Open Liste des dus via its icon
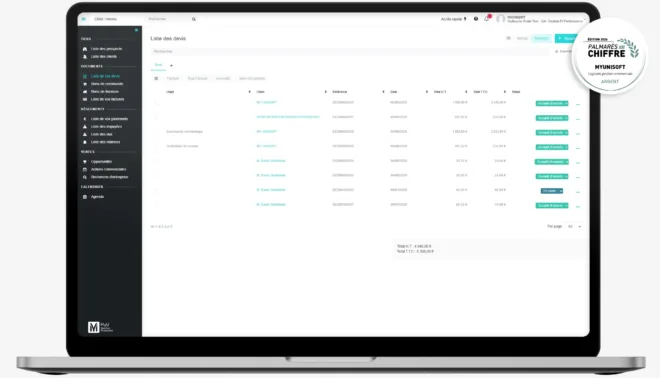The width and height of the screenshot is (660, 378). [x=85, y=134]
